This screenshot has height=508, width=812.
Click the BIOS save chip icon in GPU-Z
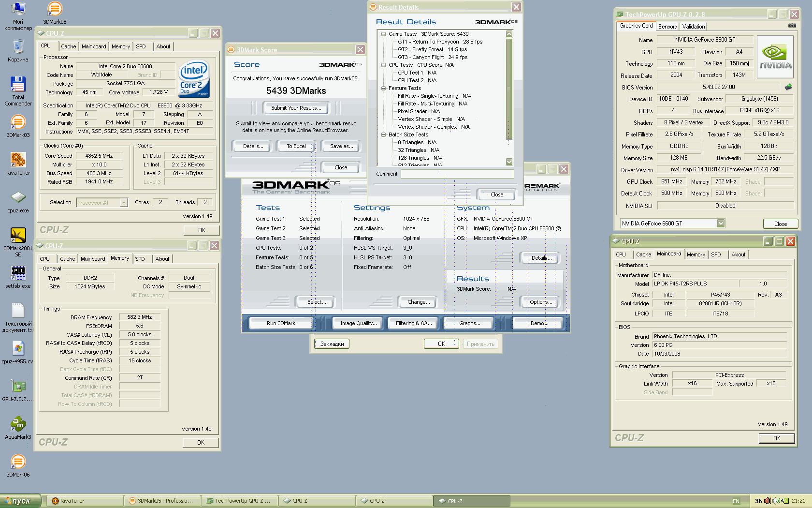[788, 87]
